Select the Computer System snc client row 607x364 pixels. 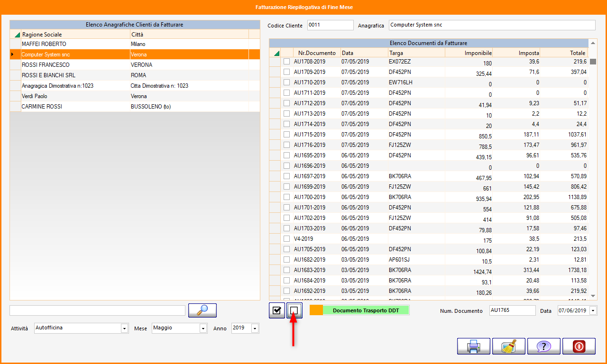[135, 55]
